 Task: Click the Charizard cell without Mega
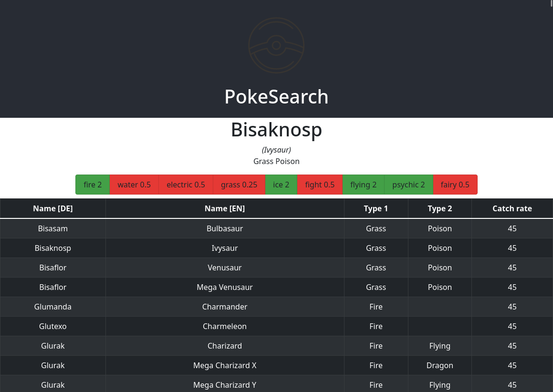click(x=225, y=346)
